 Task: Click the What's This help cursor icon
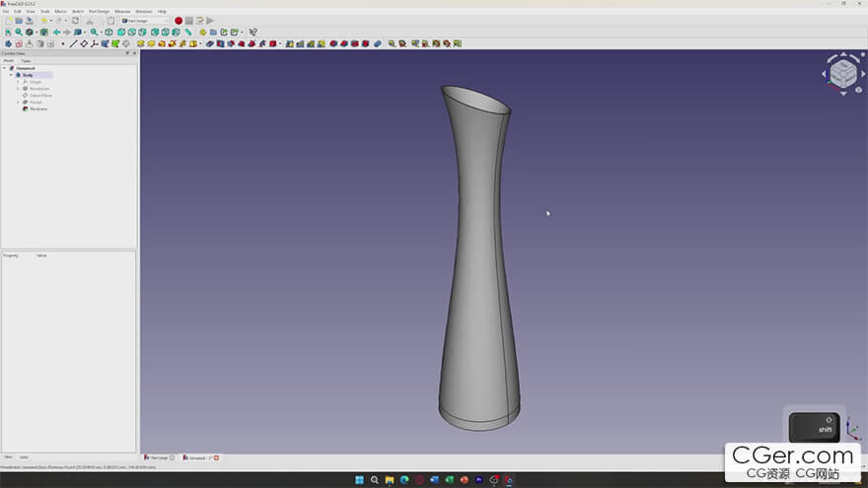253,33
